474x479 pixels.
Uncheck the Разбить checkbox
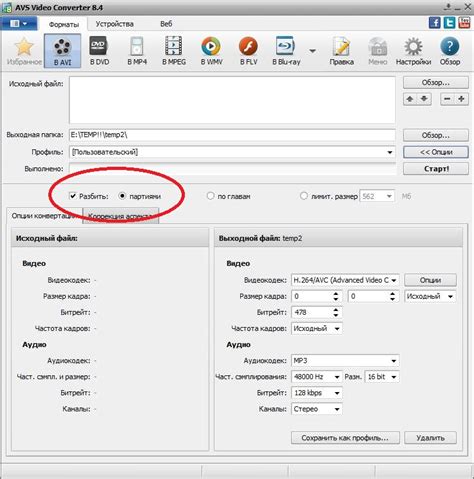click(72, 196)
